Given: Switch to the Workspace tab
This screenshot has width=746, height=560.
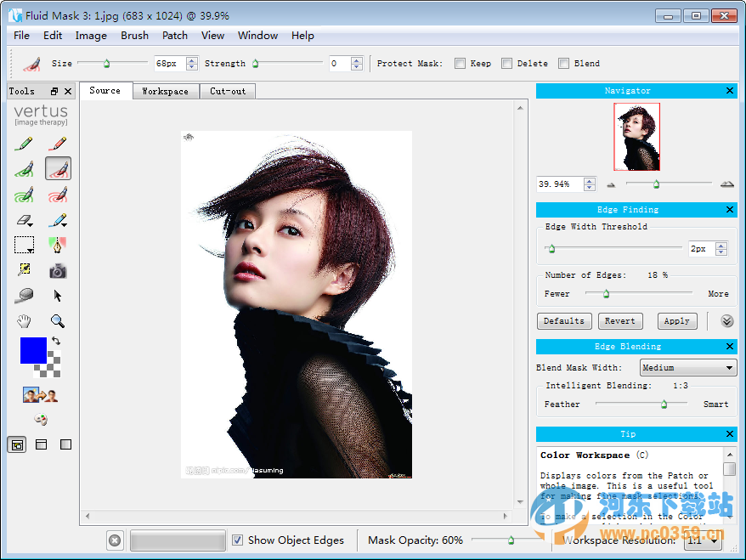Looking at the screenshot, I should click(165, 90).
